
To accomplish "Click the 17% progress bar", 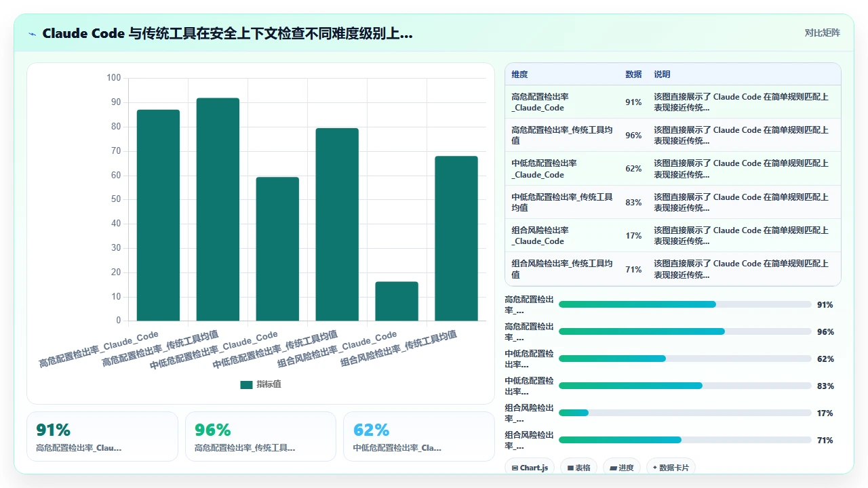I will [685, 413].
